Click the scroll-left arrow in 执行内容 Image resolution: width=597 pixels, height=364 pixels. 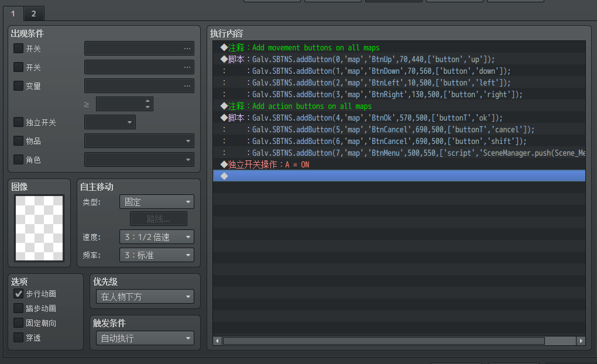[217, 341]
